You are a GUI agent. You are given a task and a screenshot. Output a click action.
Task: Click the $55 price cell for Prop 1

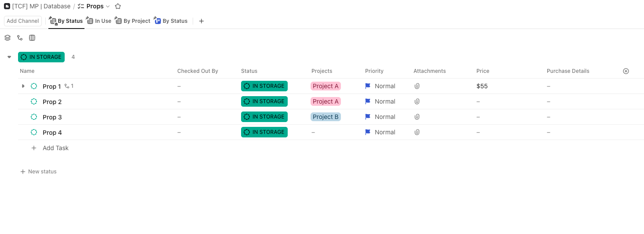point(482,86)
